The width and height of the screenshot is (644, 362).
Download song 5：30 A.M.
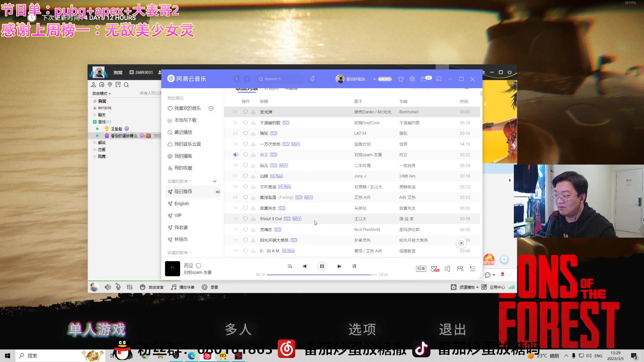[253, 251]
